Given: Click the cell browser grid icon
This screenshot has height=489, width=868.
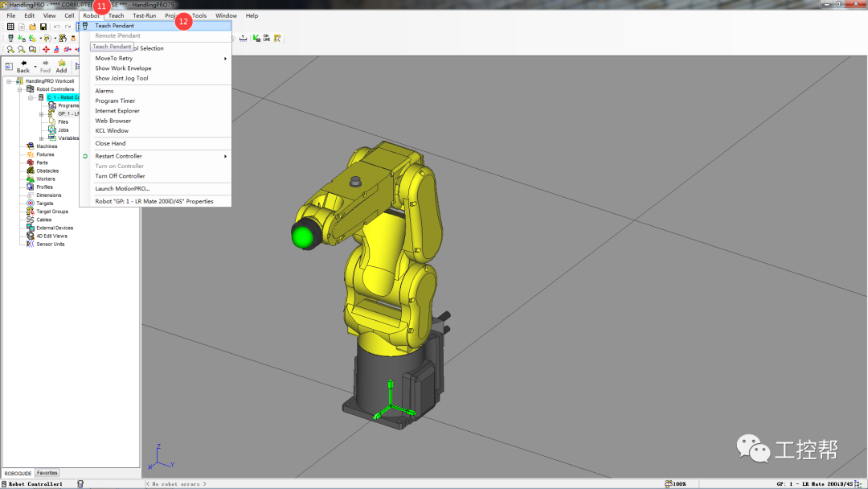Looking at the screenshot, I should 10,27.
